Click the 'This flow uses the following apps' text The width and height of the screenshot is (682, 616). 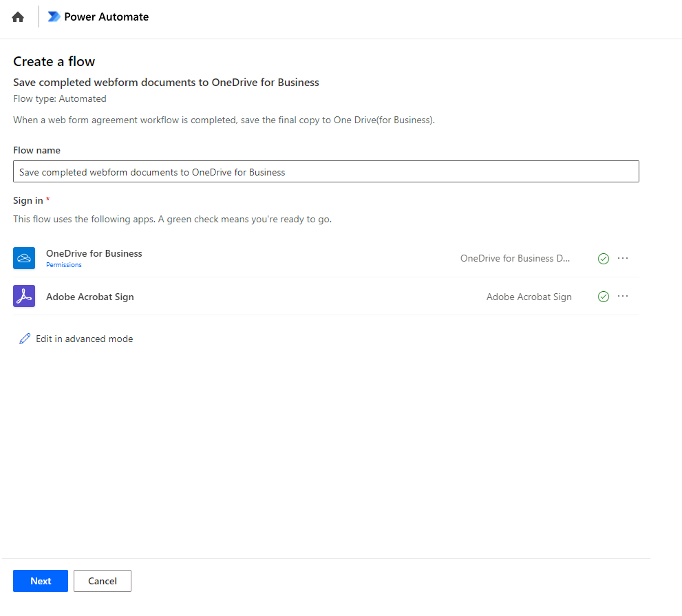tap(172, 220)
